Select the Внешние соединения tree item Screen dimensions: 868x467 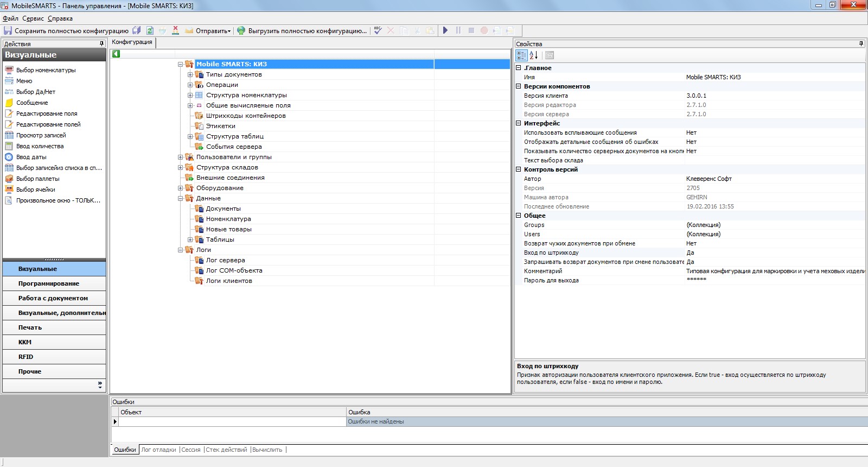point(230,178)
